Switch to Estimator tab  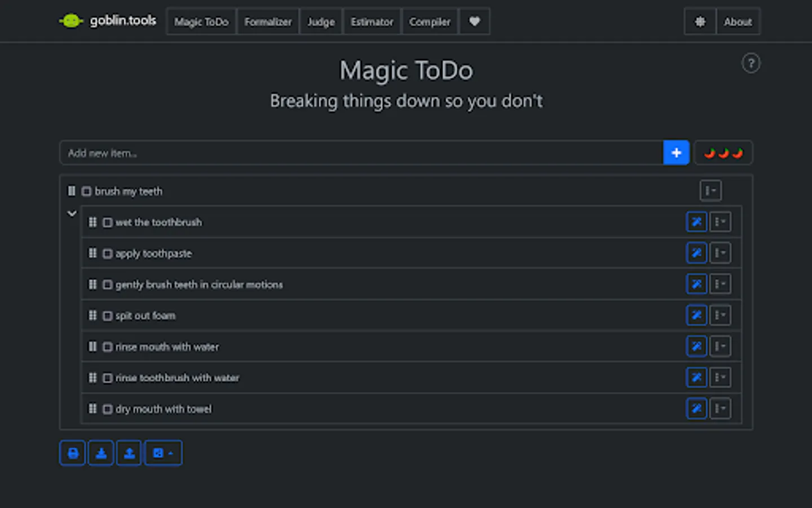(372, 21)
